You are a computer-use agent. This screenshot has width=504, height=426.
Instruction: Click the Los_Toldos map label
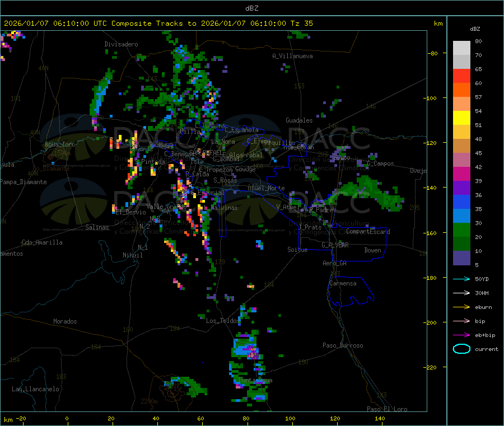[223, 321]
